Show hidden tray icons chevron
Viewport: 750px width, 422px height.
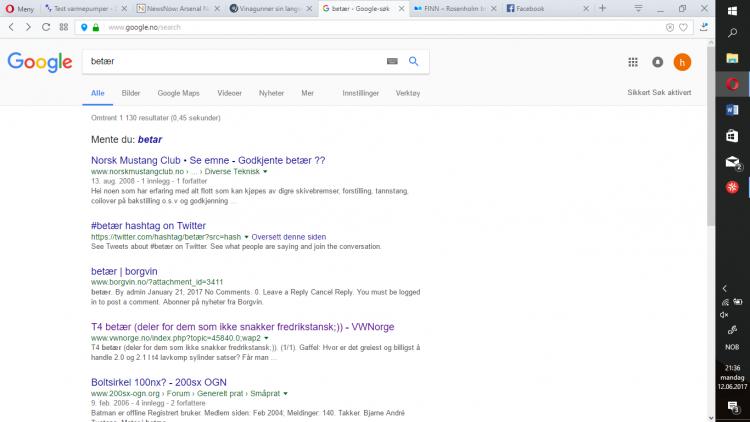click(x=725, y=289)
